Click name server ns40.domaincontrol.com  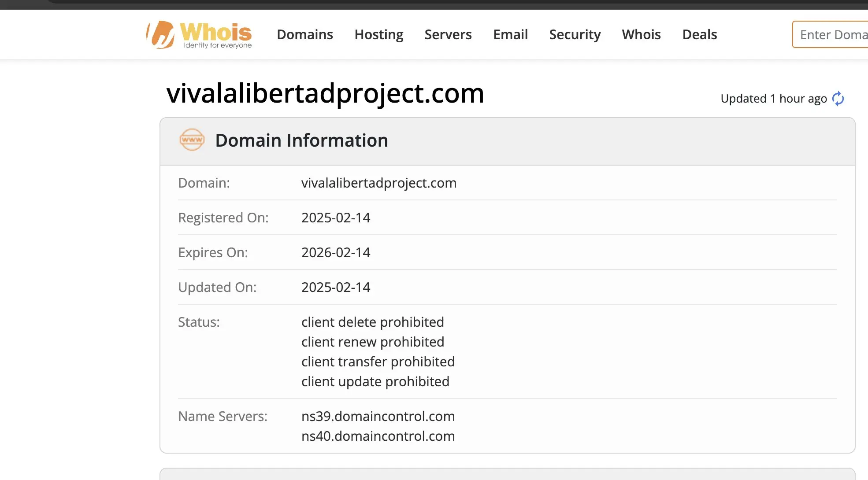coord(378,436)
